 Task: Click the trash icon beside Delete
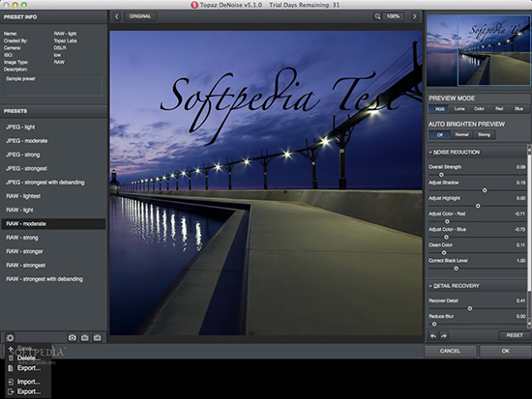[x=11, y=358]
